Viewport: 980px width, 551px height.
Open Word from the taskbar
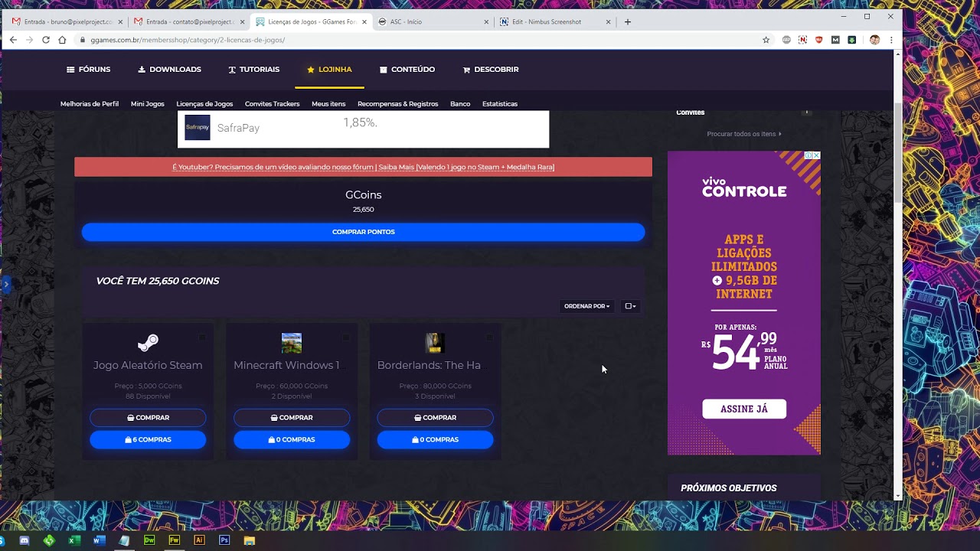pyautogui.click(x=99, y=540)
